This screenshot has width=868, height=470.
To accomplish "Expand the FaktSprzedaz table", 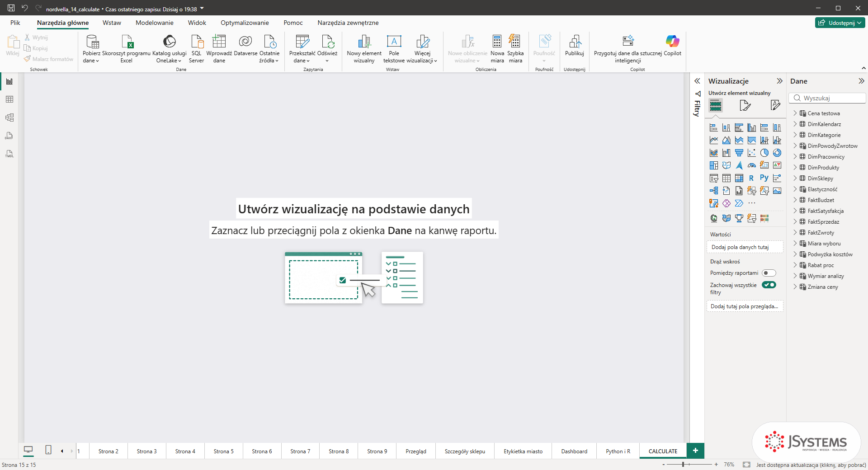I will 795,221.
